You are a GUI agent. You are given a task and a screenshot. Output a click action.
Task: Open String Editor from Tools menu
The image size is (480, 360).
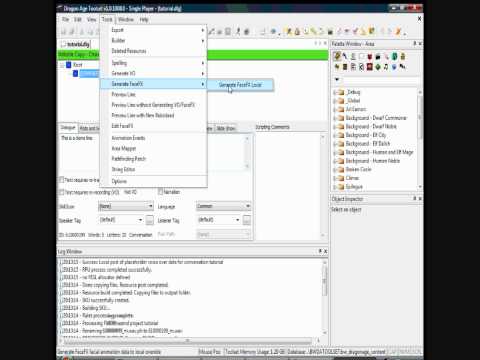coord(154,169)
